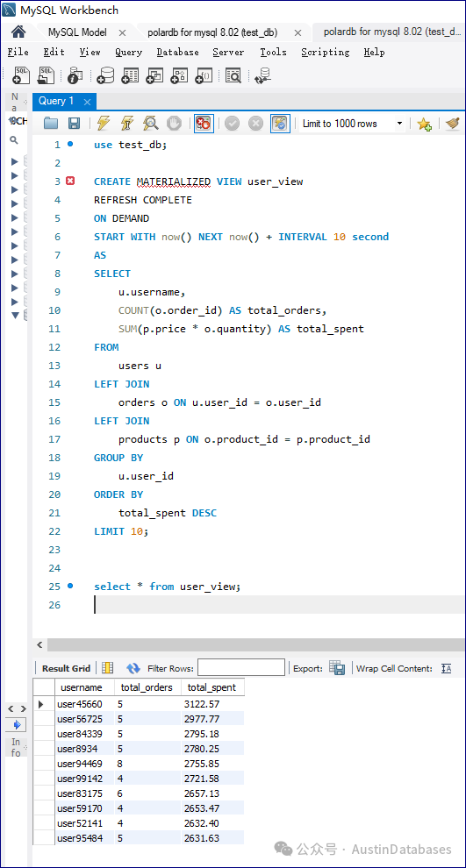
Task: Toggle Wrap Cell Content button
Action: pos(447,668)
